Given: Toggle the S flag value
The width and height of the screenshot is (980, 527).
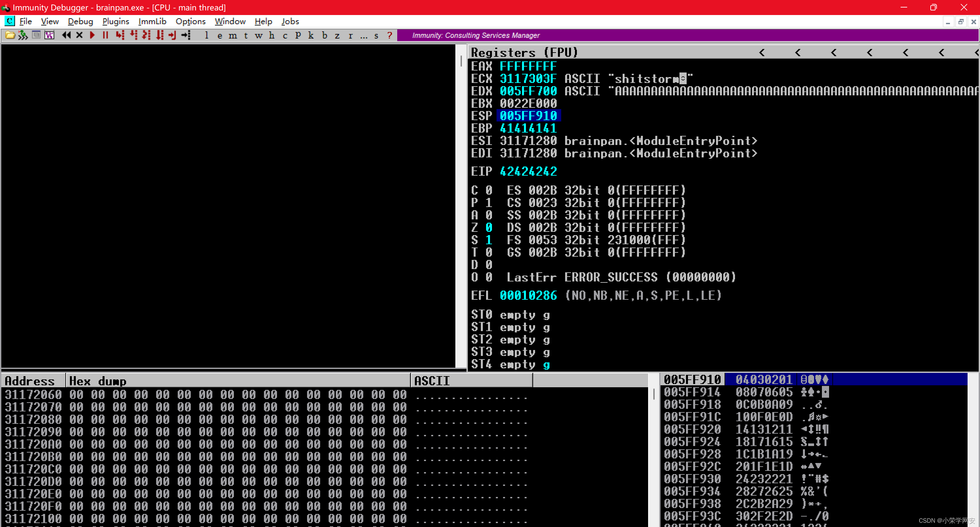Looking at the screenshot, I should 489,240.
